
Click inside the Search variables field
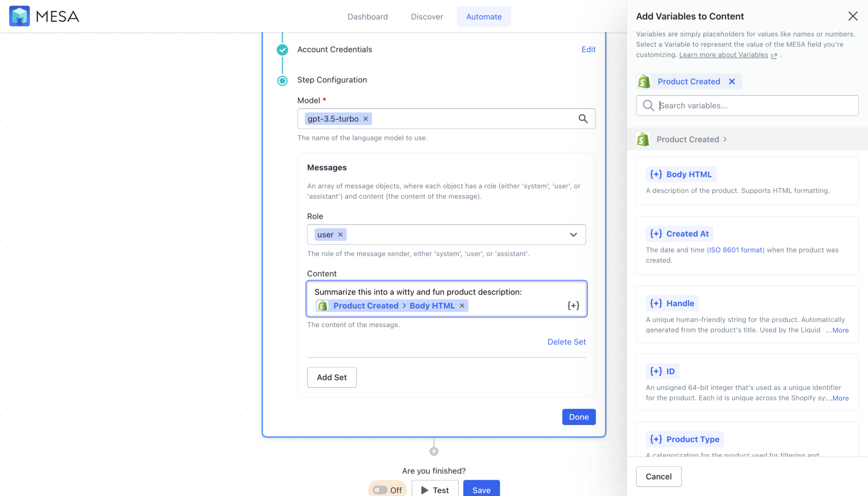[x=746, y=105]
